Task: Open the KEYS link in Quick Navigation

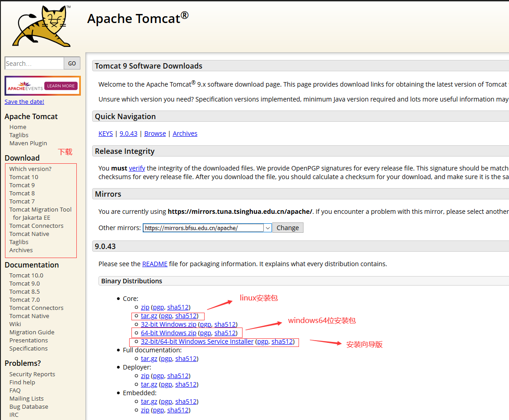Action: 106,133
